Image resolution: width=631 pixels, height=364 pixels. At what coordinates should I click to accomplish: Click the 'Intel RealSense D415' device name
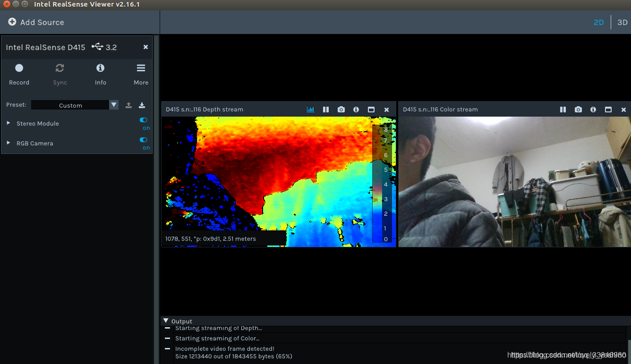(x=45, y=47)
